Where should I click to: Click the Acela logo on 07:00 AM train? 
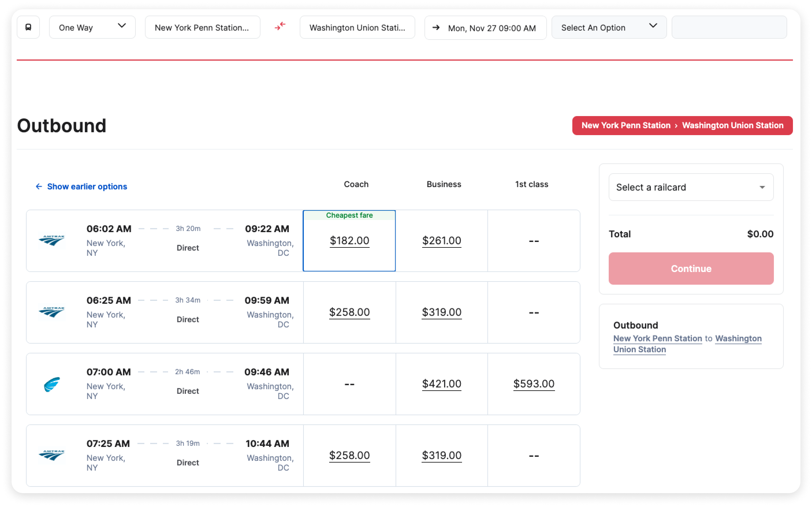pos(51,384)
